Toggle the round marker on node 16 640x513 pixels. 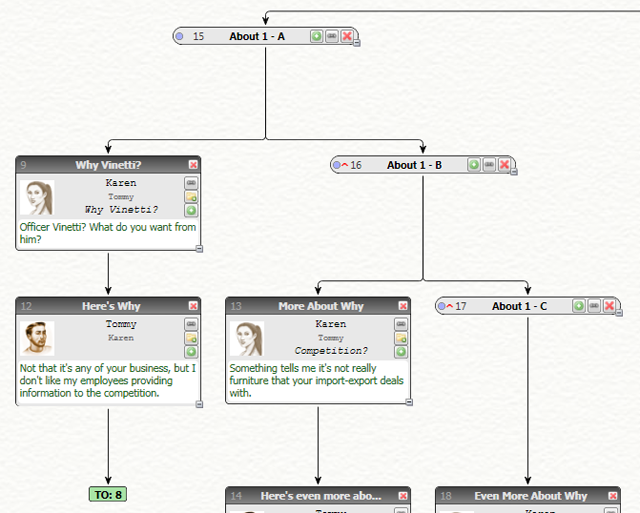point(337,165)
